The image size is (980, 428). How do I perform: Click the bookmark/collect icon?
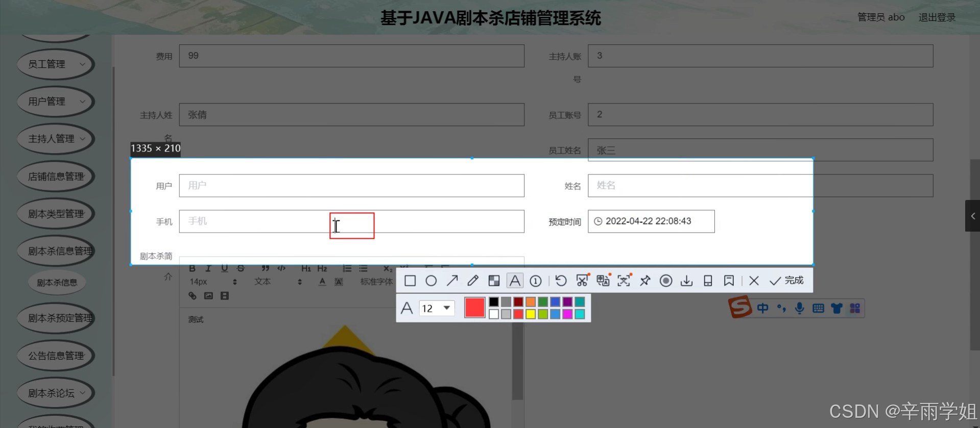729,281
